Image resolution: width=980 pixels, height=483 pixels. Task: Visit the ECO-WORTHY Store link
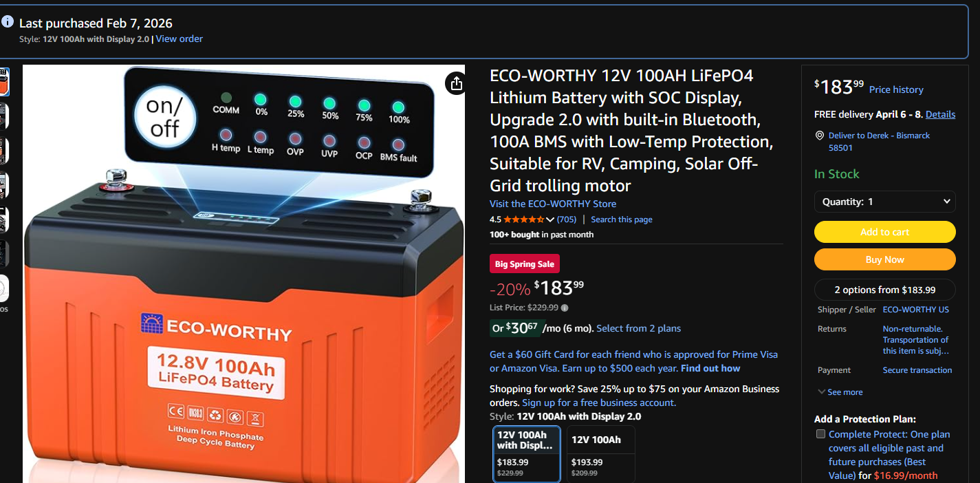click(x=553, y=204)
